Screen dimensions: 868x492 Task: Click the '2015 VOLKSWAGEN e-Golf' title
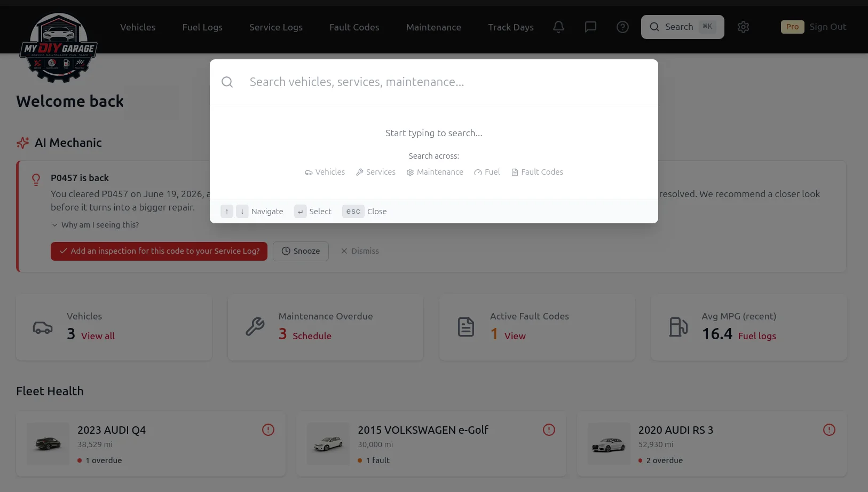point(423,430)
